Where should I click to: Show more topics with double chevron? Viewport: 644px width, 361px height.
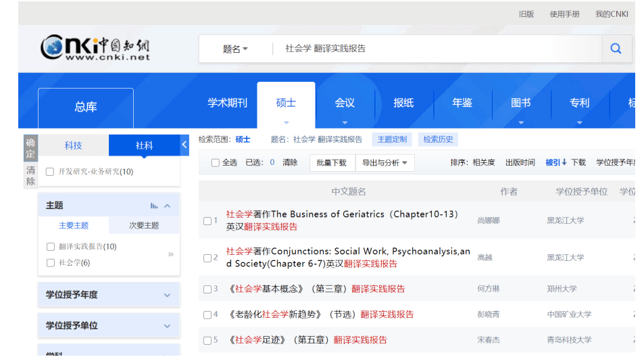point(170,255)
